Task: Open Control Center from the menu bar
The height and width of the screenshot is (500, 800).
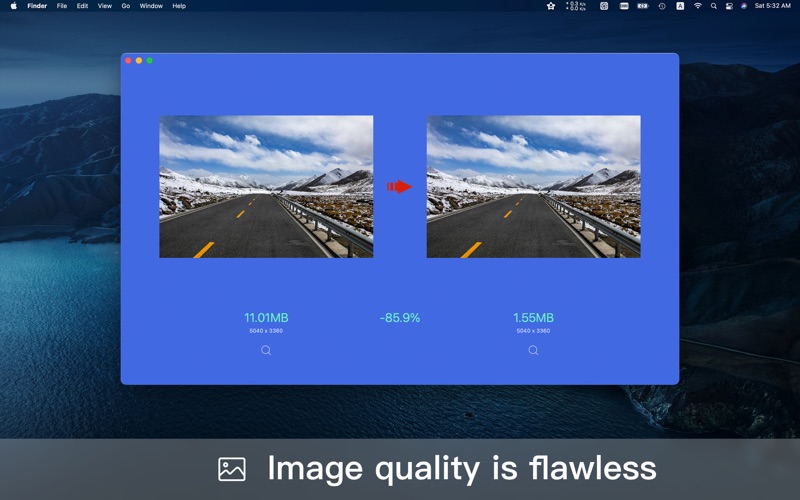Action: [729, 6]
